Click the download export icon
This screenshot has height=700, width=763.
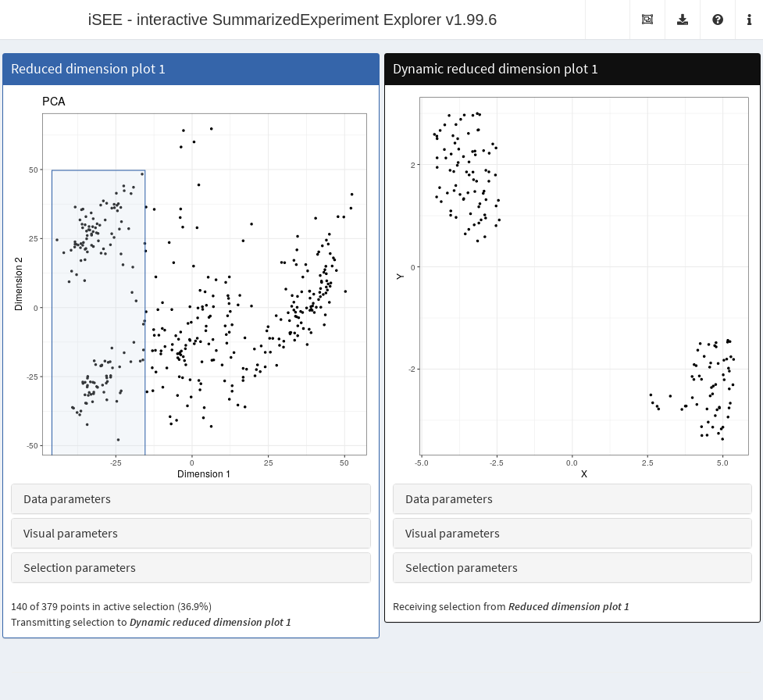point(683,20)
